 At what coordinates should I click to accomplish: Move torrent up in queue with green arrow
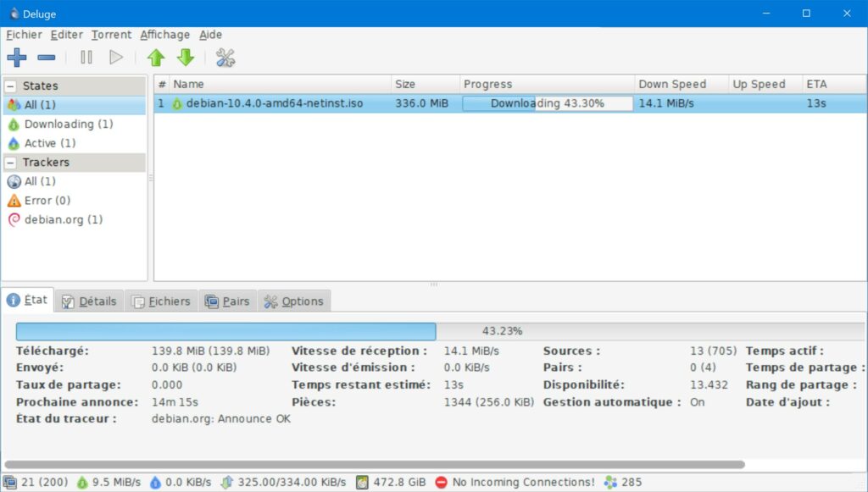[156, 57]
